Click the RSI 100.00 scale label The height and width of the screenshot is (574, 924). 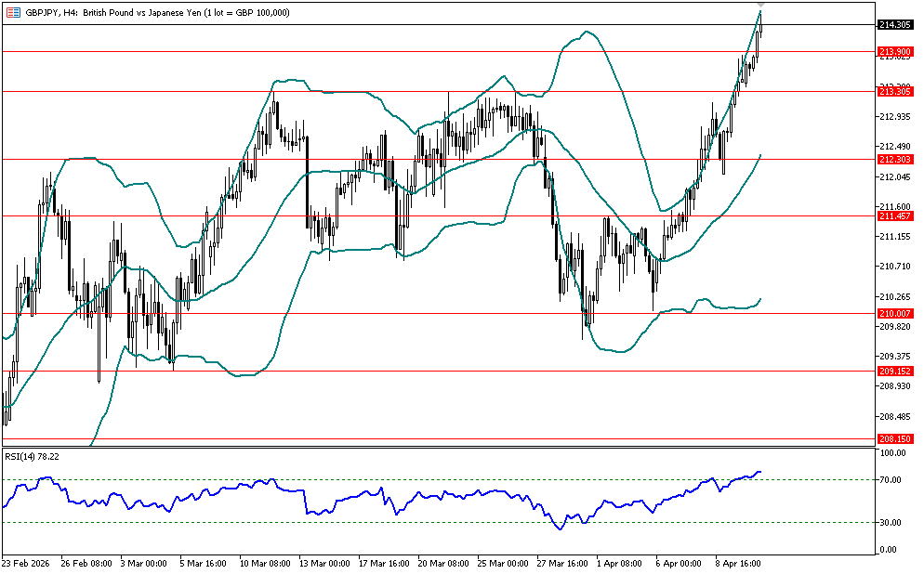point(893,453)
